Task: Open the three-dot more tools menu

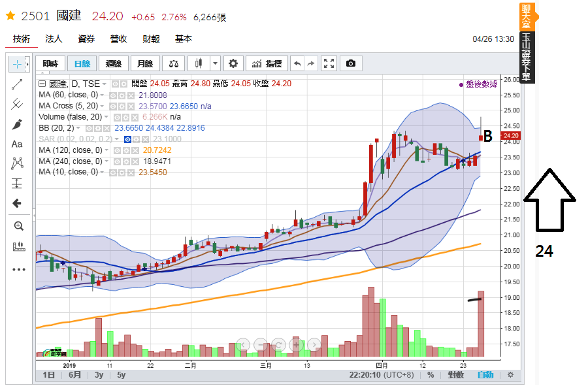Action: tap(18, 269)
